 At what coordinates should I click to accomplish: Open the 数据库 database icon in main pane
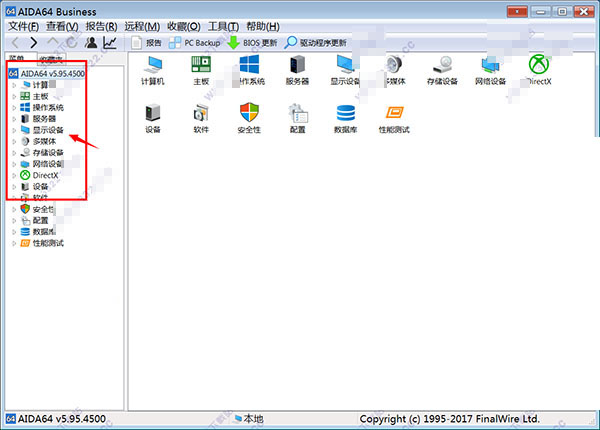346,119
